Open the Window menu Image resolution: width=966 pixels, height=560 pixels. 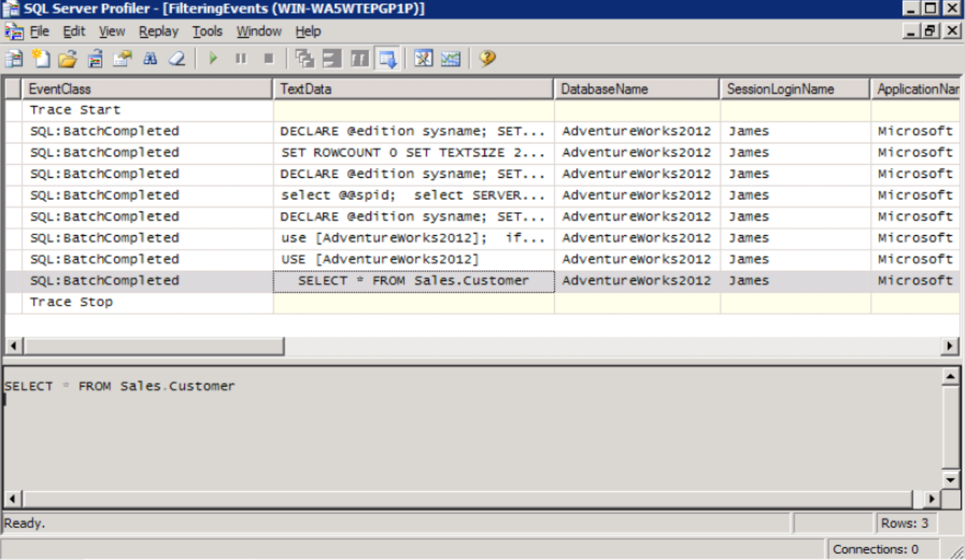pos(259,32)
